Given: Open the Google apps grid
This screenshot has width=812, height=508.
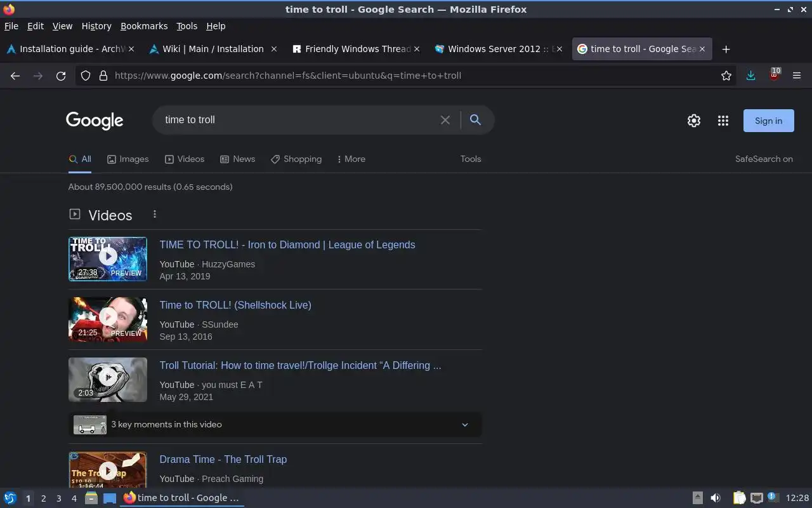Looking at the screenshot, I should tap(723, 121).
